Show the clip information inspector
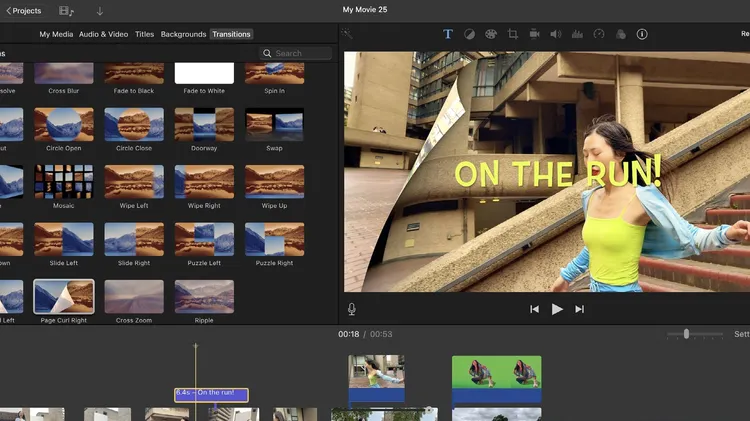Viewport: 750px width, 421px height. [642, 34]
